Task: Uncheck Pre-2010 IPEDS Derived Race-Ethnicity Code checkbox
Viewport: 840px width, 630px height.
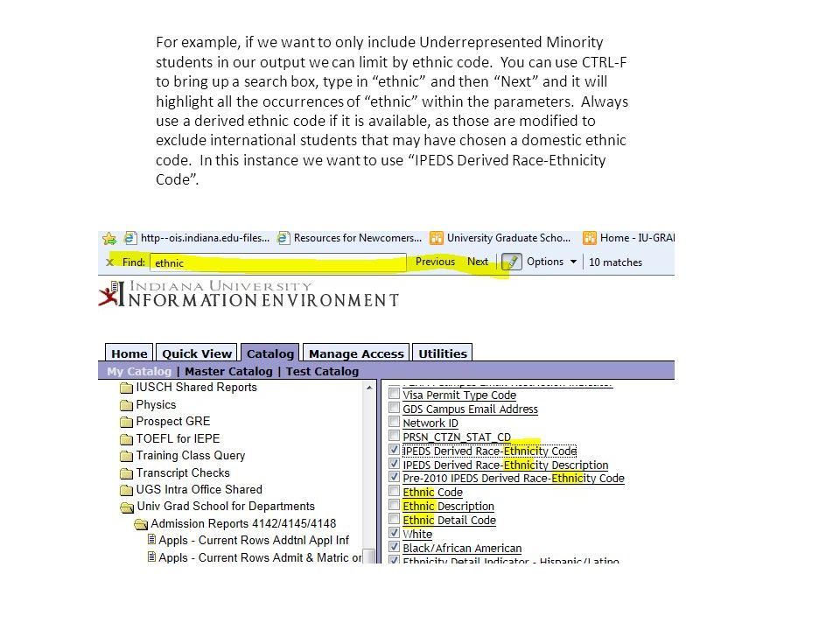Action: pyautogui.click(x=395, y=477)
